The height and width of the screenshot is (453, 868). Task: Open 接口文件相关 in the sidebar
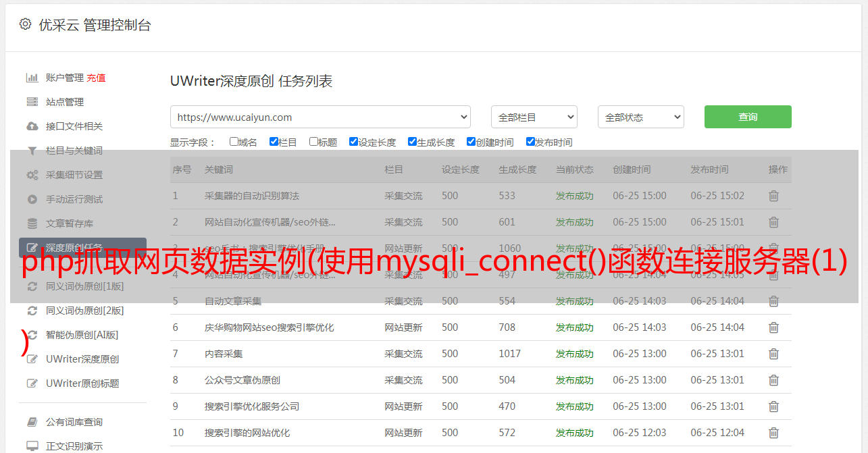pyautogui.click(x=74, y=126)
